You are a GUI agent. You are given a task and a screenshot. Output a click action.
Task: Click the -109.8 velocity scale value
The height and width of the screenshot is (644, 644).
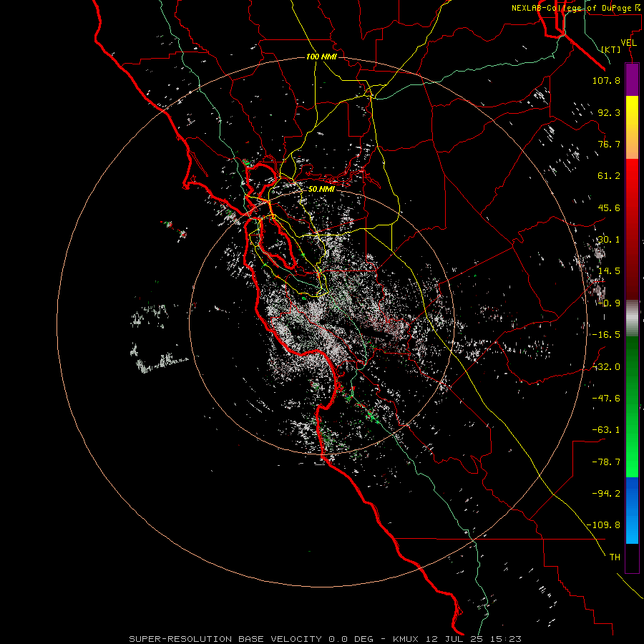click(x=603, y=525)
